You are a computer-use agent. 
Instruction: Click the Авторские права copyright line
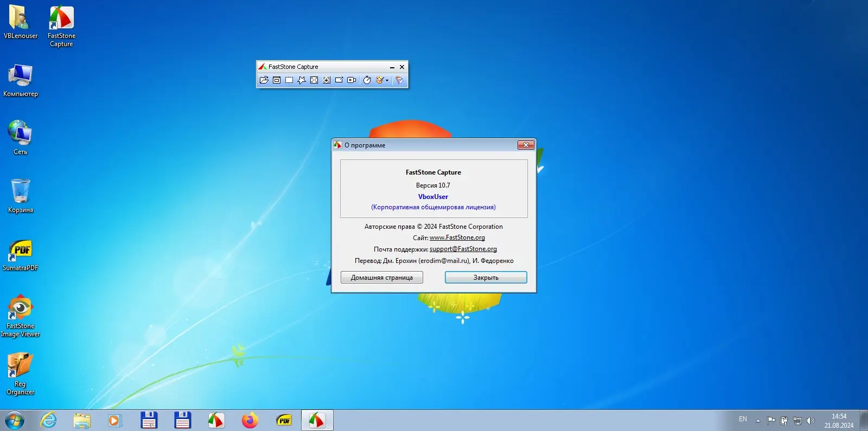click(x=433, y=227)
